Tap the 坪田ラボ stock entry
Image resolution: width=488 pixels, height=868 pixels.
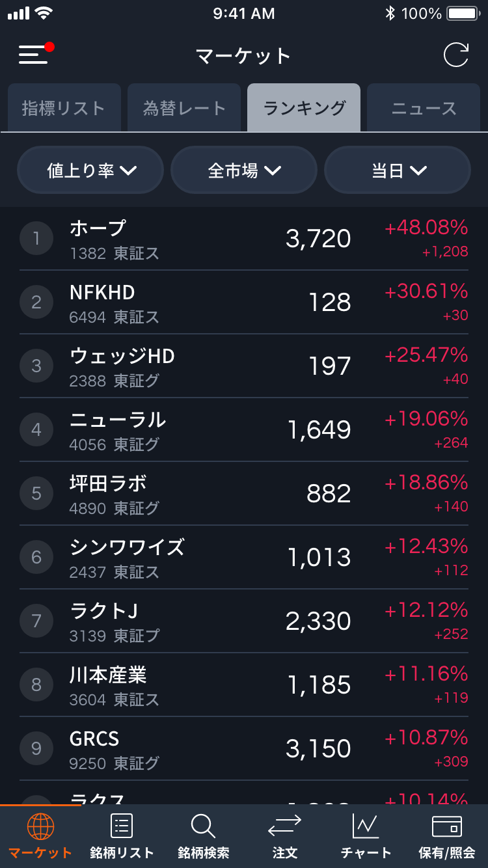point(244,494)
